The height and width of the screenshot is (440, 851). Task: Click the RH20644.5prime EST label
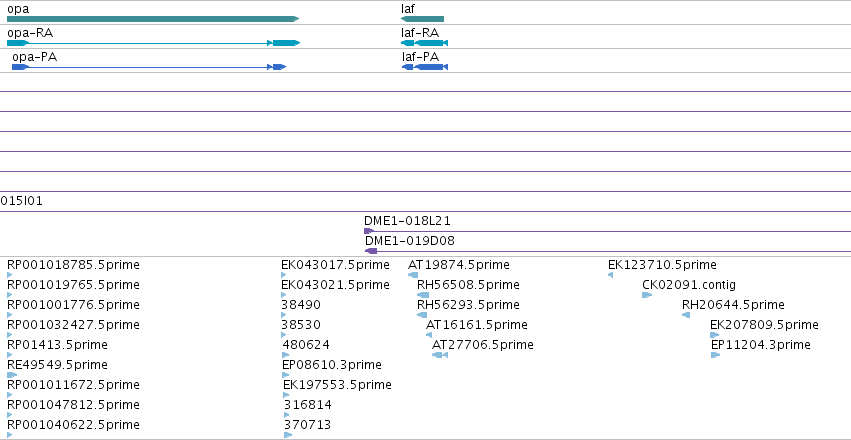click(x=733, y=305)
